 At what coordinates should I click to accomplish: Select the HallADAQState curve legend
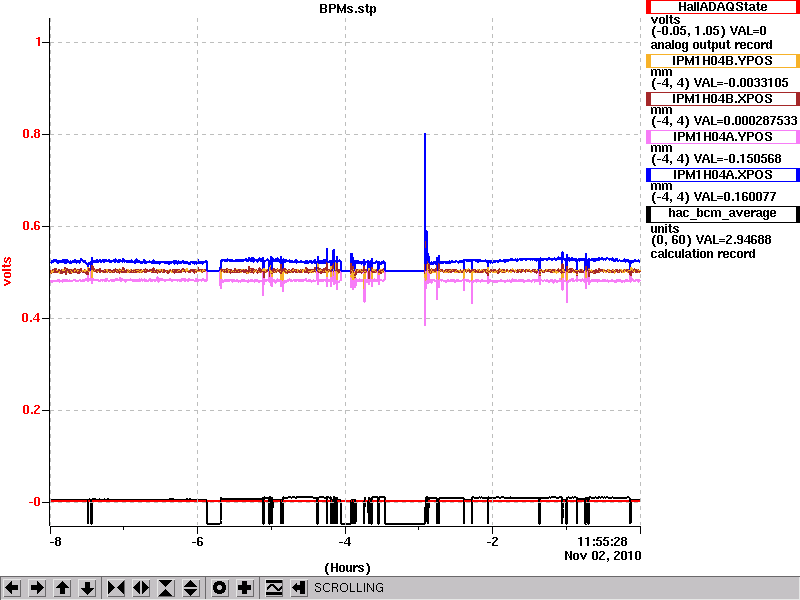[x=722, y=7]
